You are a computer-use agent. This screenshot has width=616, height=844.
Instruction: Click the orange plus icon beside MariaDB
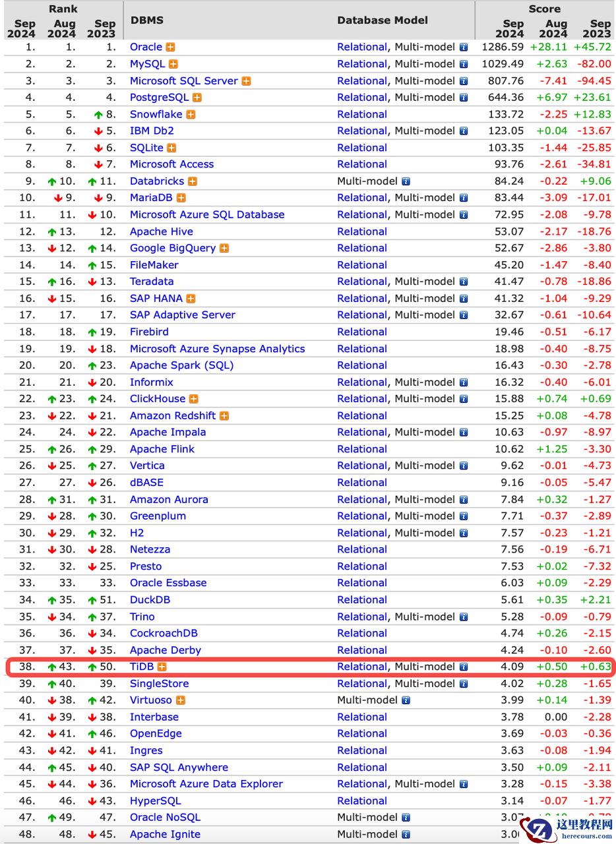tap(181, 198)
